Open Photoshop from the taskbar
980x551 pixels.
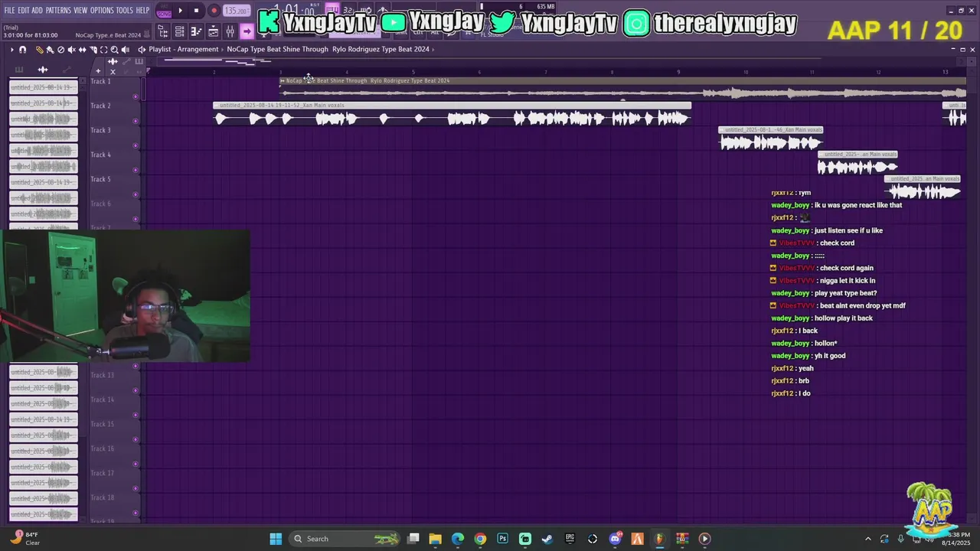pyautogui.click(x=502, y=539)
